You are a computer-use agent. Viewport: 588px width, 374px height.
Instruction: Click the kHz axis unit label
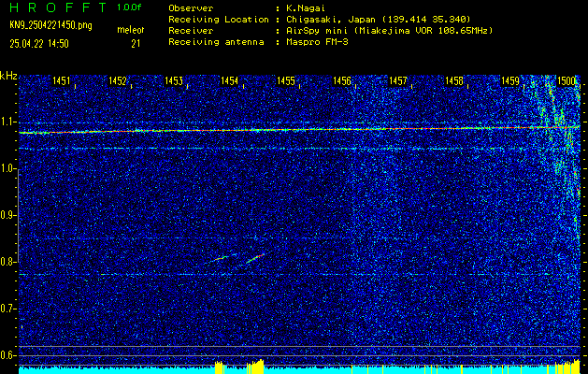8,77
